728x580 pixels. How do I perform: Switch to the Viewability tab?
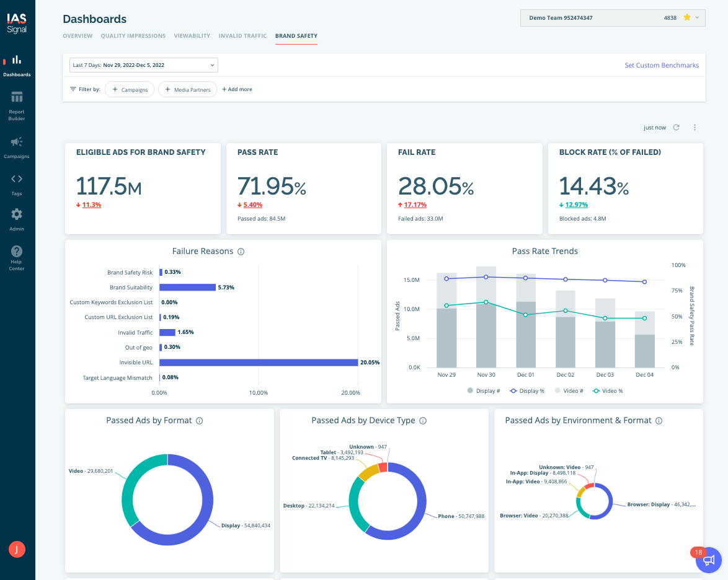pos(192,36)
